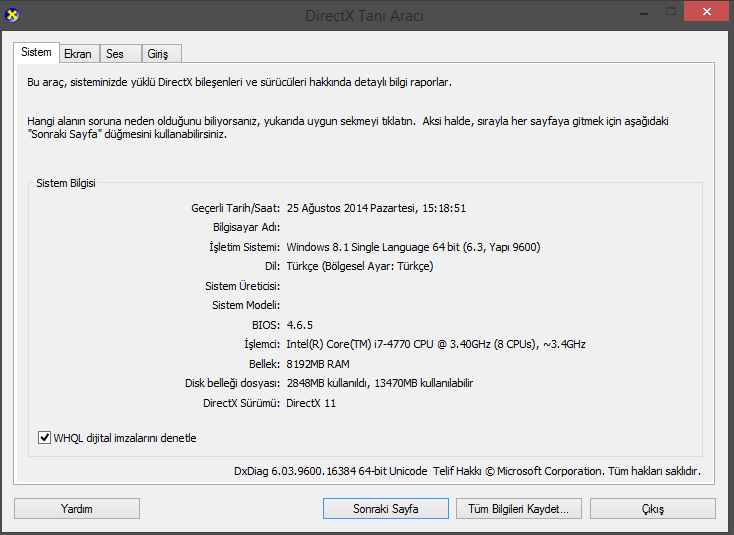Click the Geçerli Tarih/Saat label
The width and height of the screenshot is (734, 535).
pos(235,208)
